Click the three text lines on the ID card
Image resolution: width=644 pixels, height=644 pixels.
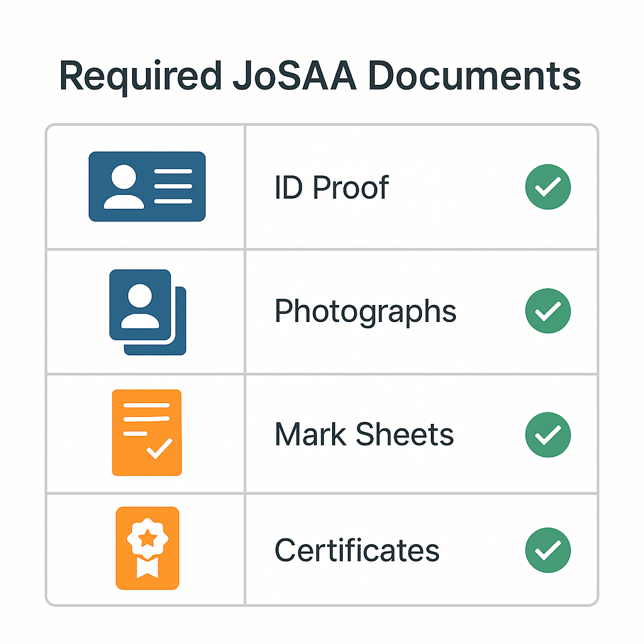pos(173,186)
